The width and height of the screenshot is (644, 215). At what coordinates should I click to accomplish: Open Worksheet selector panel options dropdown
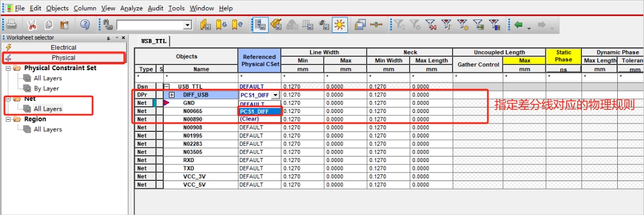click(117, 38)
